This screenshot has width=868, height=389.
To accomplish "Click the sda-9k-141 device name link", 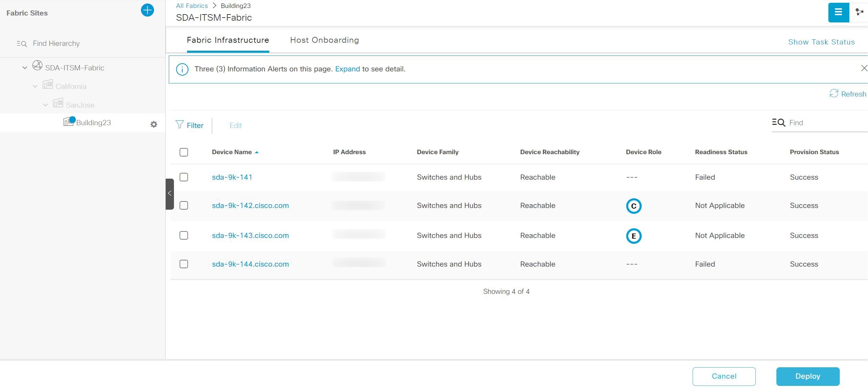I will [x=232, y=177].
